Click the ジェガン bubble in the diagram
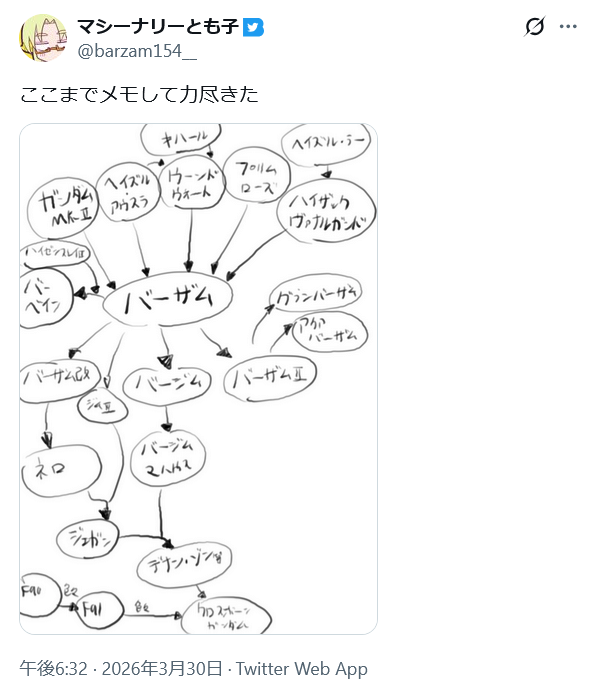The height and width of the screenshot is (691, 598). [x=88, y=539]
